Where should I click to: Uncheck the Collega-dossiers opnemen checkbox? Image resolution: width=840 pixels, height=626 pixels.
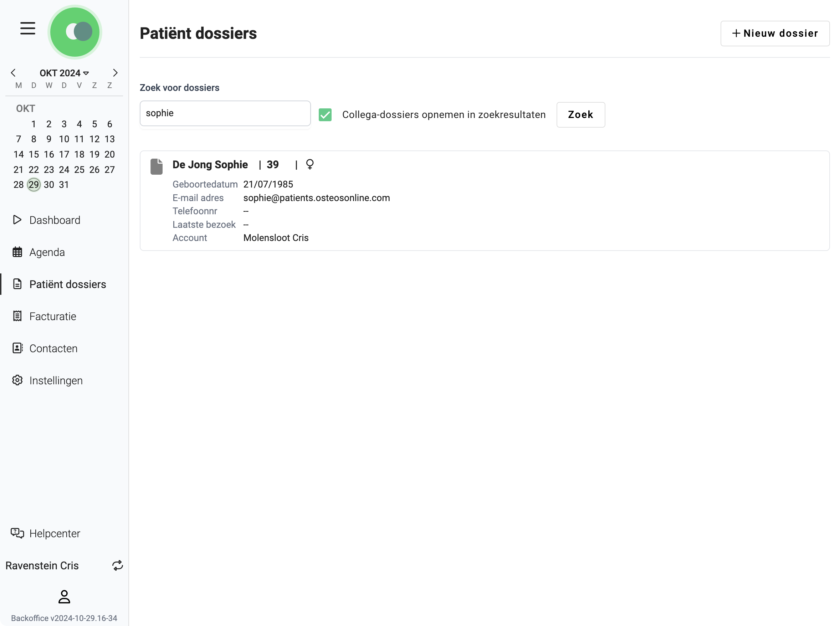[325, 114]
